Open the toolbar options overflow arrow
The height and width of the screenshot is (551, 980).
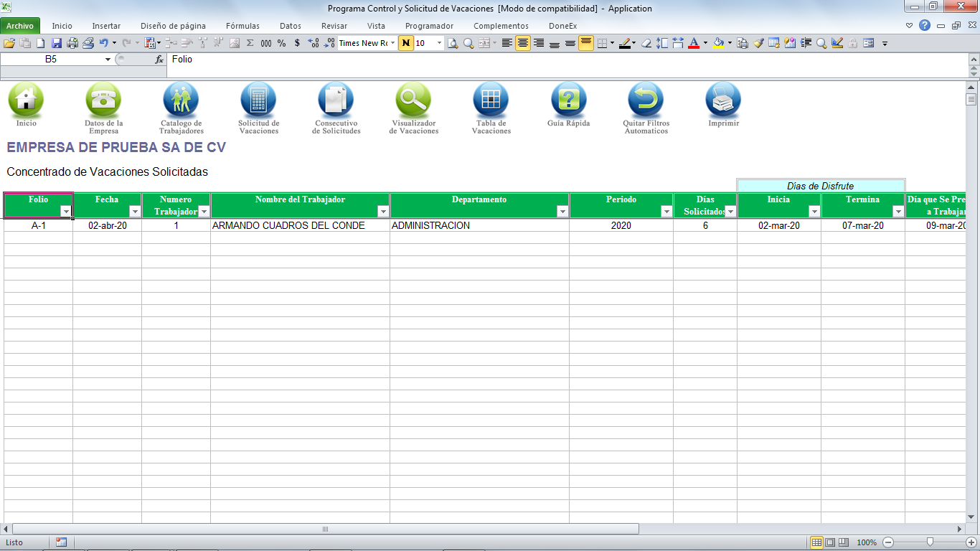885,44
